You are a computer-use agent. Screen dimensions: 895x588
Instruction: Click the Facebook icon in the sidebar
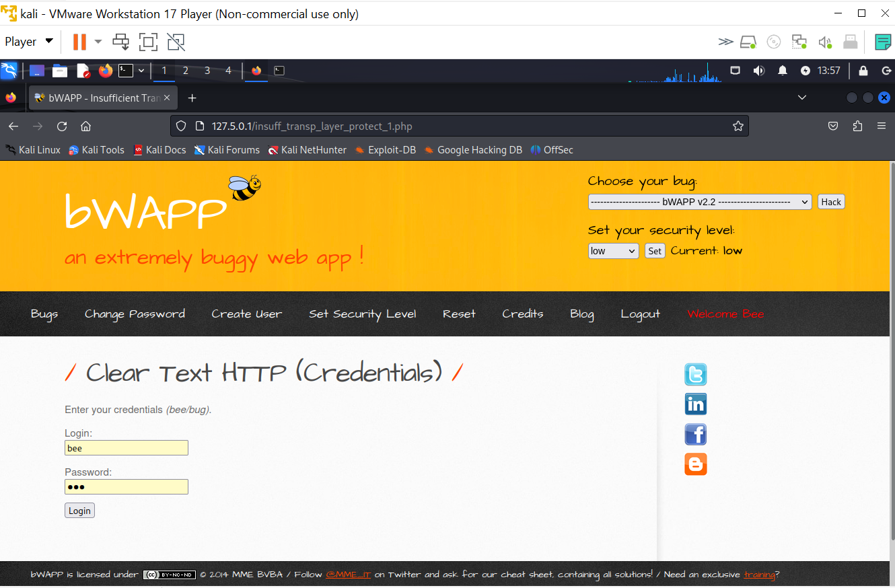click(x=695, y=434)
